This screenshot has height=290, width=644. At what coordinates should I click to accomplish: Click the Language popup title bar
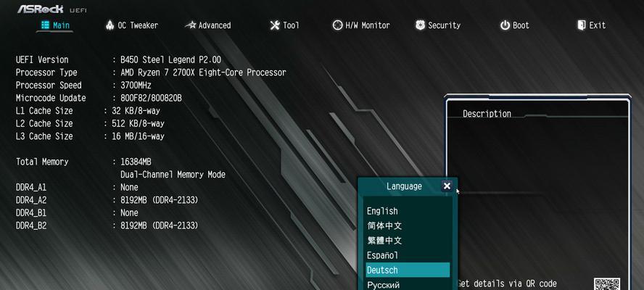[x=404, y=186]
